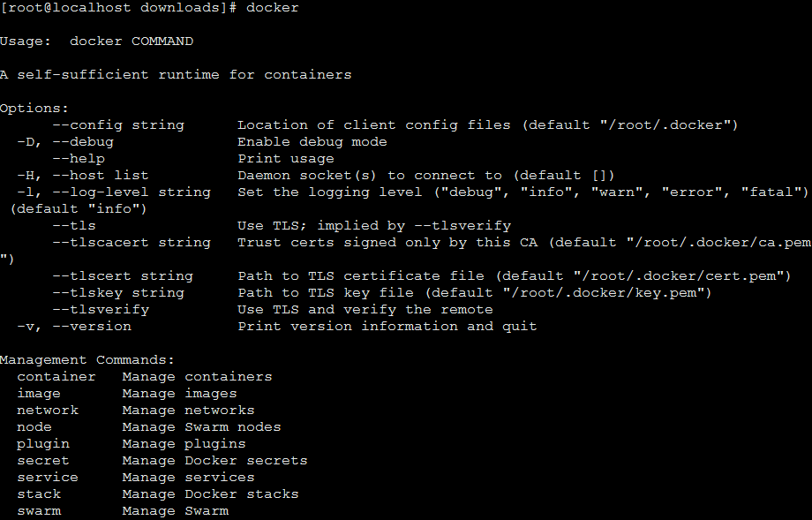Click the -l, --log-level string option
The height and width of the screenshot is (520, 812).
[114, 192]
